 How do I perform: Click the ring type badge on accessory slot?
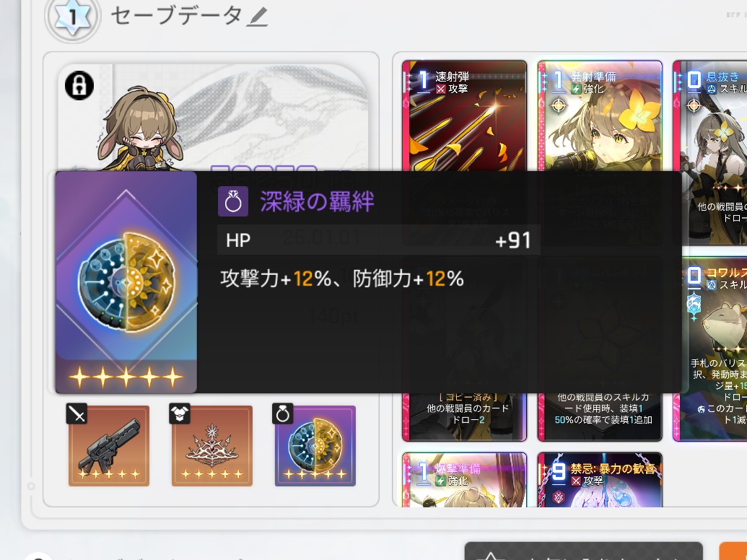(282, 414)
